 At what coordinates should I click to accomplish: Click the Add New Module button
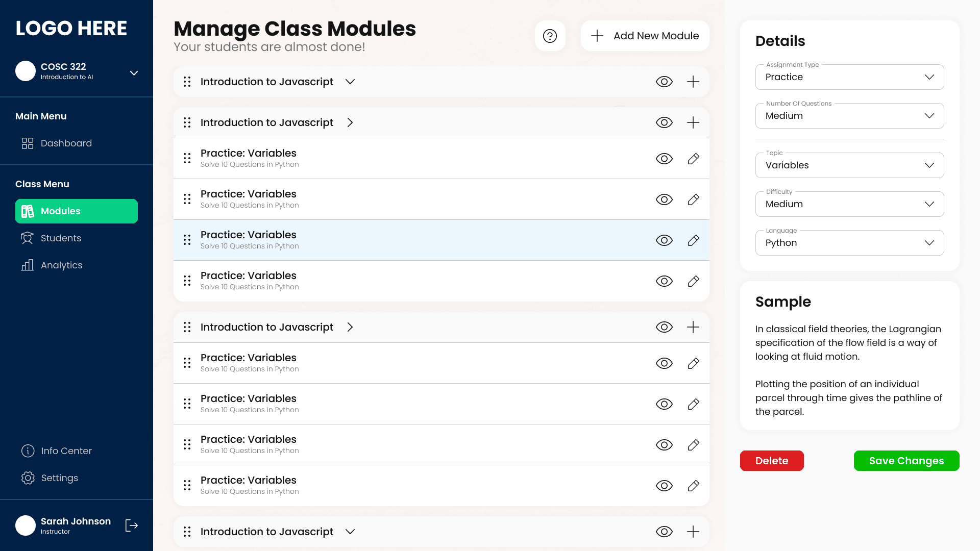pos(645,36)
